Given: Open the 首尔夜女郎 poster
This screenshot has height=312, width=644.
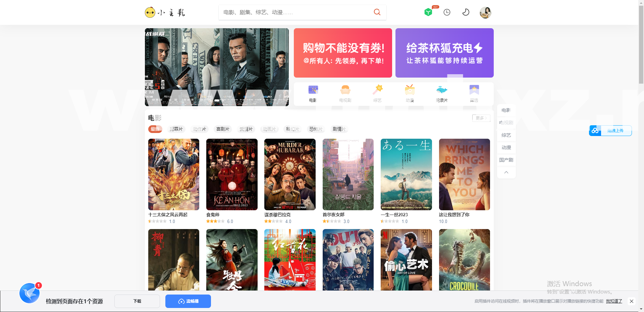Looking at the screenshot, I should (x=348, y=174).
